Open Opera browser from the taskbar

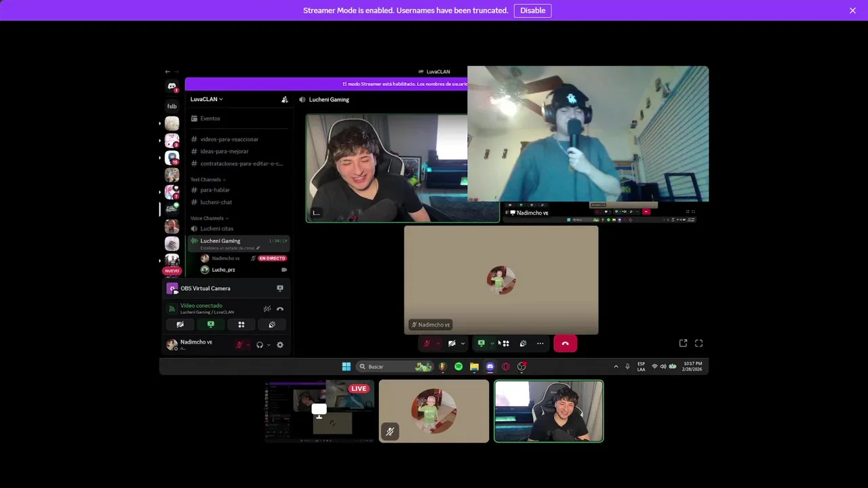pyautogui.click(x=506, y=367)
